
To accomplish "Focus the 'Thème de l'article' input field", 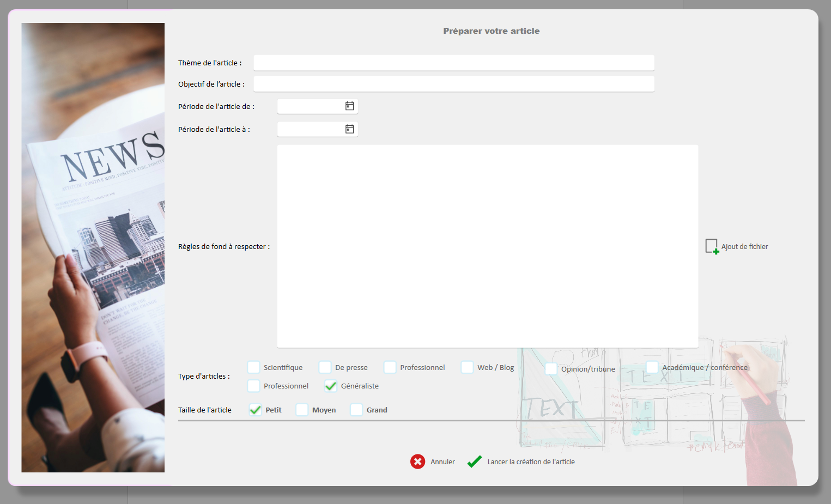I will tap(454, 63).
